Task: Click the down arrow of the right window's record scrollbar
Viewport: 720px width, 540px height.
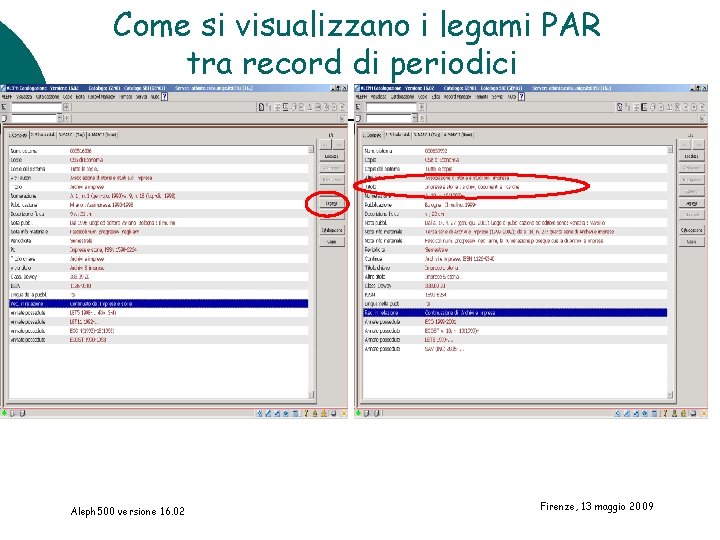Action: pos(670,394)
